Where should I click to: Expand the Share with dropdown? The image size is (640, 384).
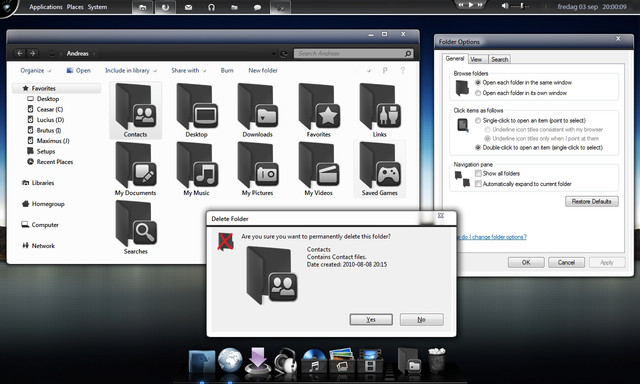[189, 71]
